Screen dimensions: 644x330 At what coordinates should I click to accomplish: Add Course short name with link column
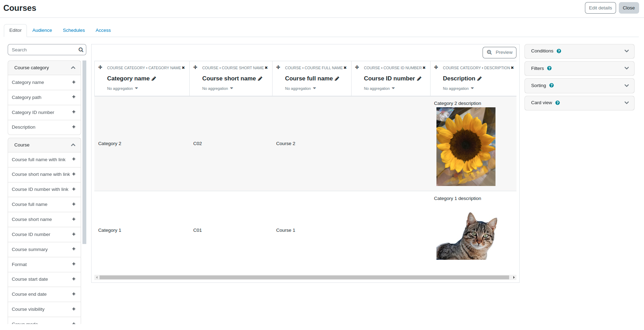click(74, 174)
